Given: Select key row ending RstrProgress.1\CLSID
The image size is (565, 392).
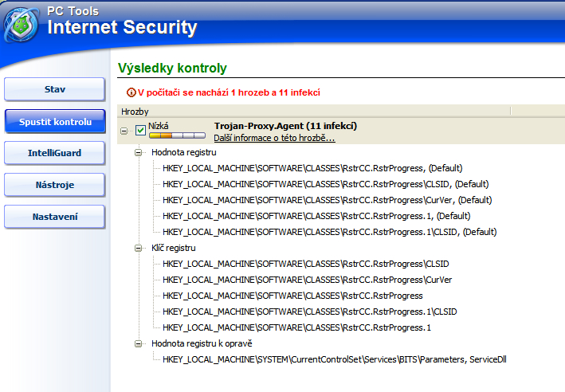Looking at the screenshot, I should coord(309,312).
